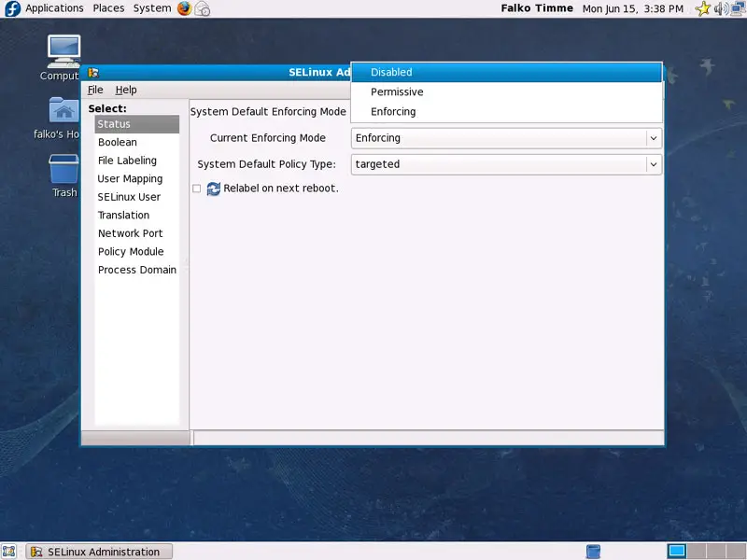This screenshot has width=747, height=560.
Task: Select User Mapping in the sidebar
Action: pos(136,178)
